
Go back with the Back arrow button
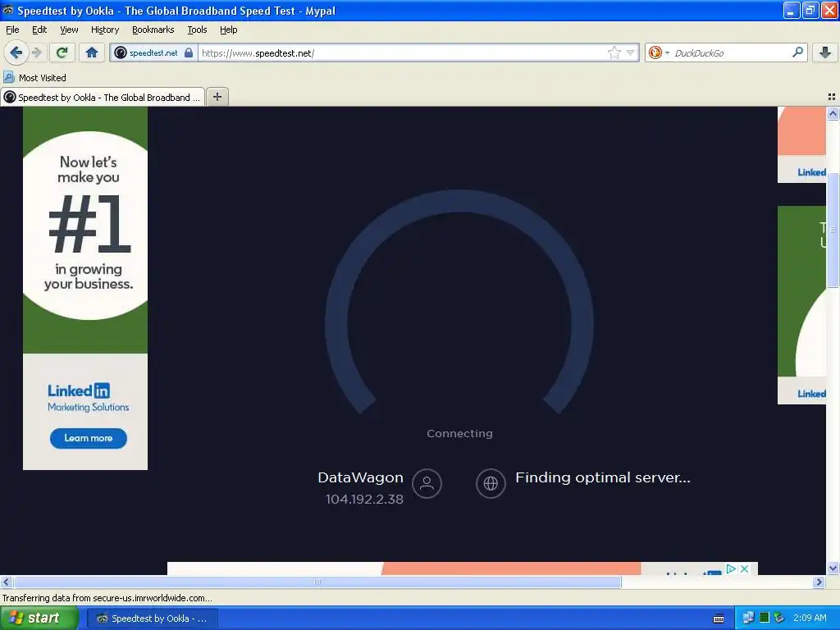(x=16, y=52)
